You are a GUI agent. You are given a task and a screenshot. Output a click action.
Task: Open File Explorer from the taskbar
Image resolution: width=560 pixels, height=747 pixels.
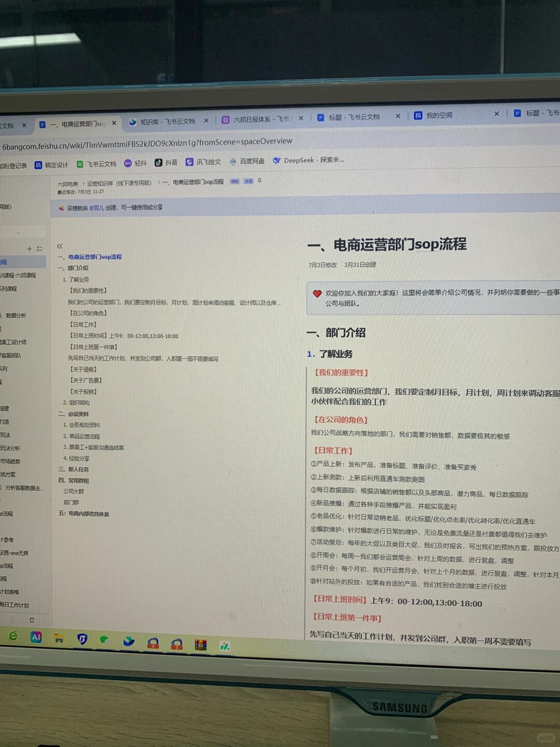click(x=59, y=638)
